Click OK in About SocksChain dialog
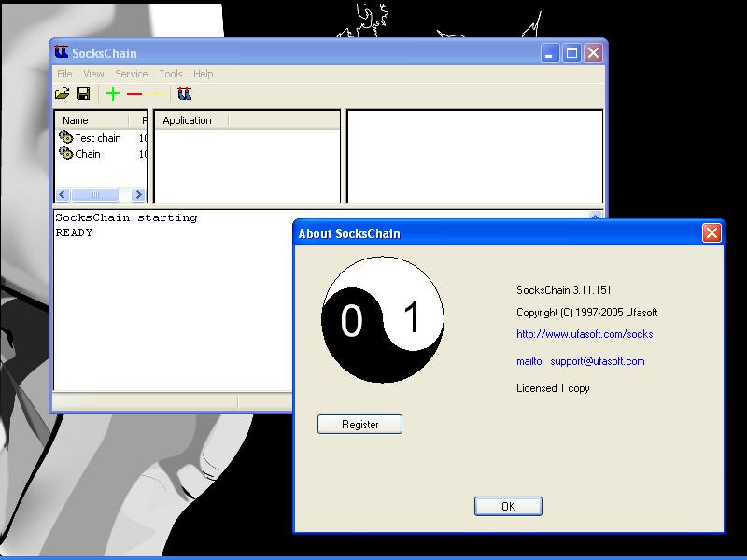Image resolution: width=747 pixels, height=560 pixels. (508, 506)
